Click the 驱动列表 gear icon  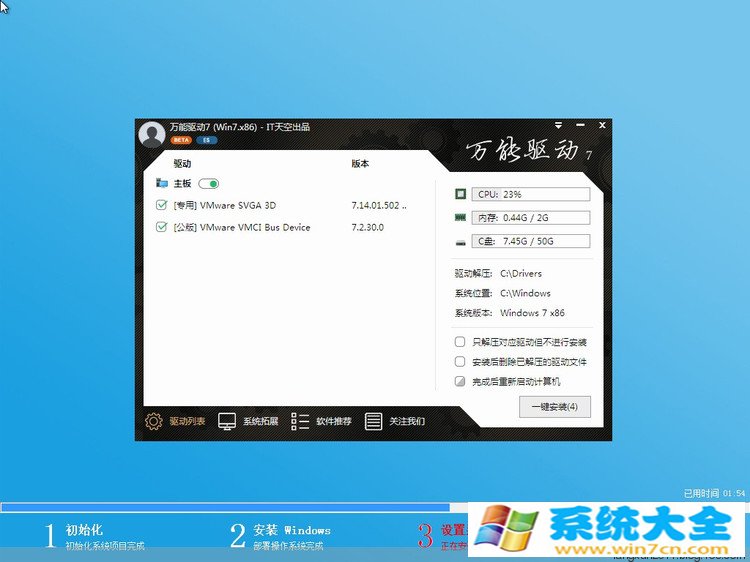click(x=154, y=421)
